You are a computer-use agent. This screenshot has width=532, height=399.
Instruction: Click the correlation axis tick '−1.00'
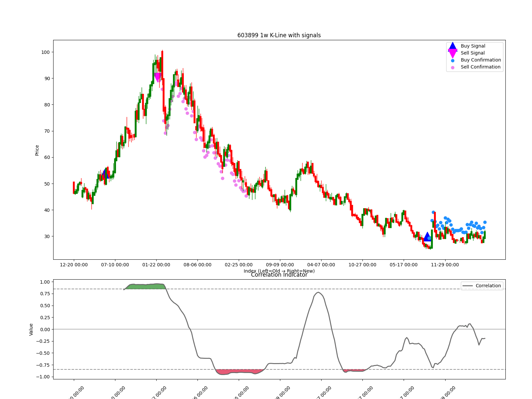43,377
